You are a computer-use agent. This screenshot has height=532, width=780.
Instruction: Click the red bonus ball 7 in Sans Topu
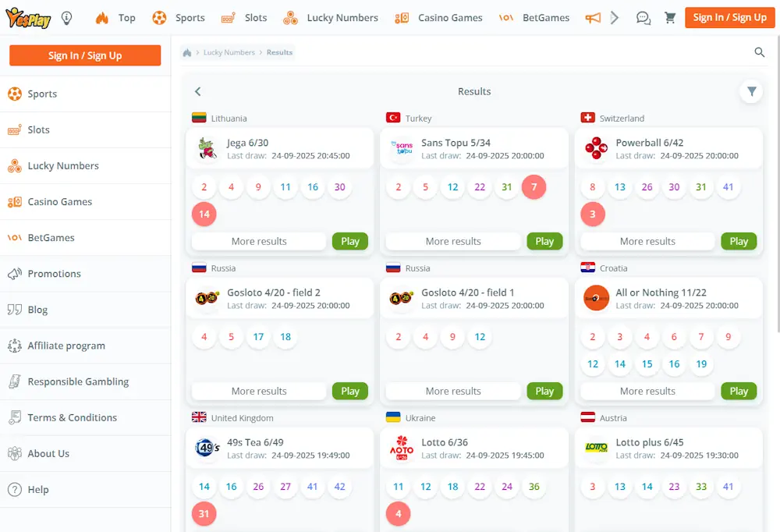coord(534,187)
